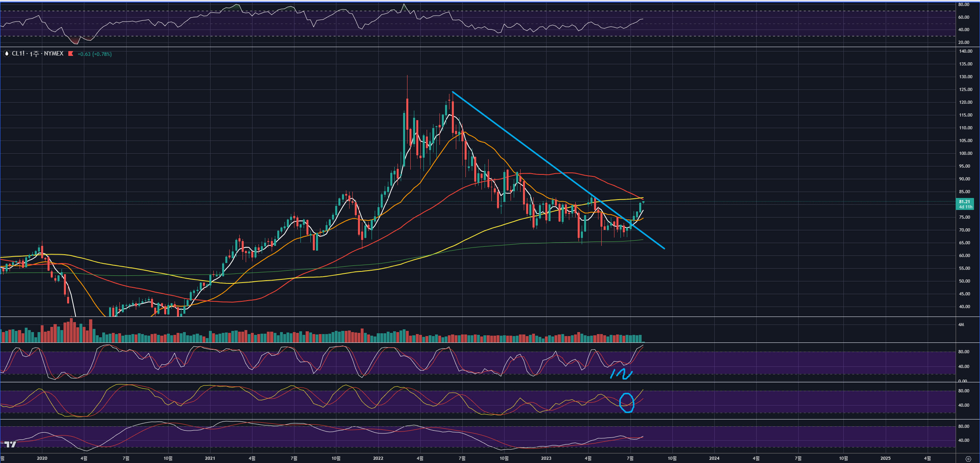Click the 4M label on volume scale
Image resolution: width=980 pixels, height=463 pixels.
click(x=961, y=324)
